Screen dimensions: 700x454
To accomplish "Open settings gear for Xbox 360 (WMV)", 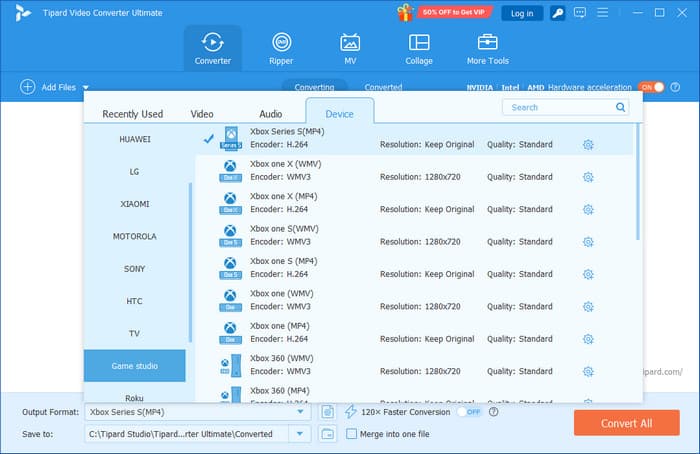I will point(588,371).
